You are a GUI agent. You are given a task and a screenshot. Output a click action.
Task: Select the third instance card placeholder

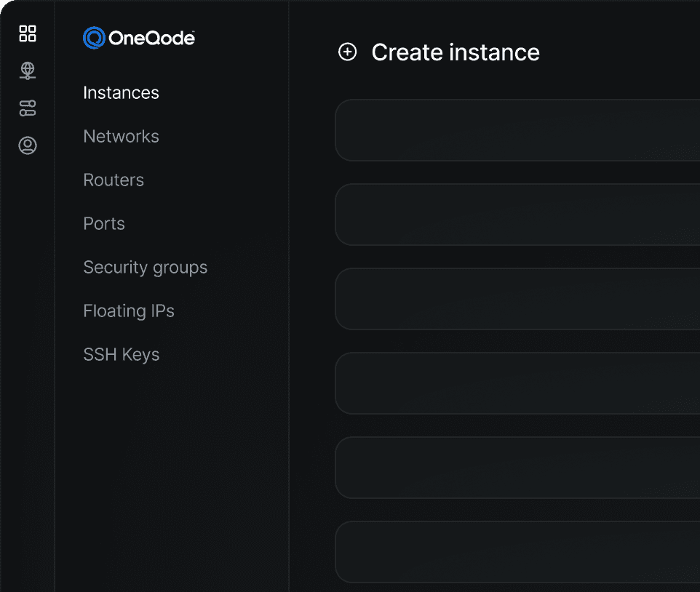(517, 299)
